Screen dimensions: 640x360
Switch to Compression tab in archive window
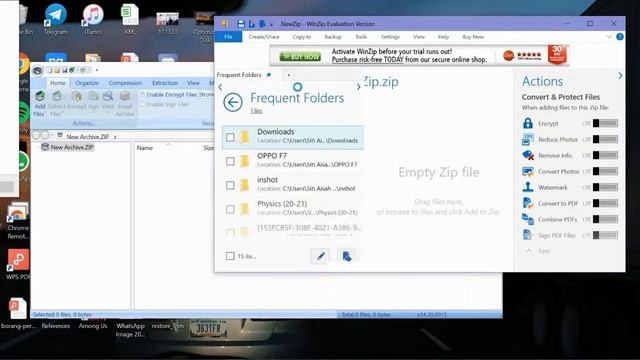(x=125, y=83)
